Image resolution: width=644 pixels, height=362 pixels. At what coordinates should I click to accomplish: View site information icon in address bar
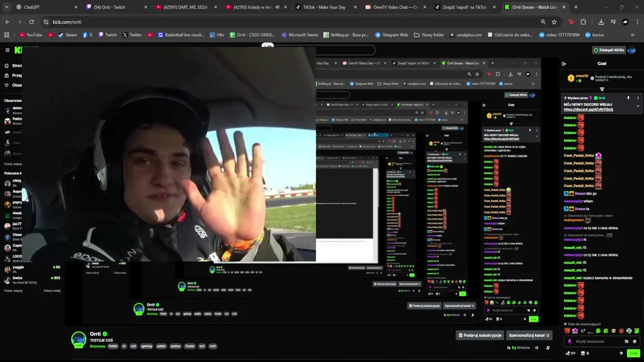click(x=46, y=22)
